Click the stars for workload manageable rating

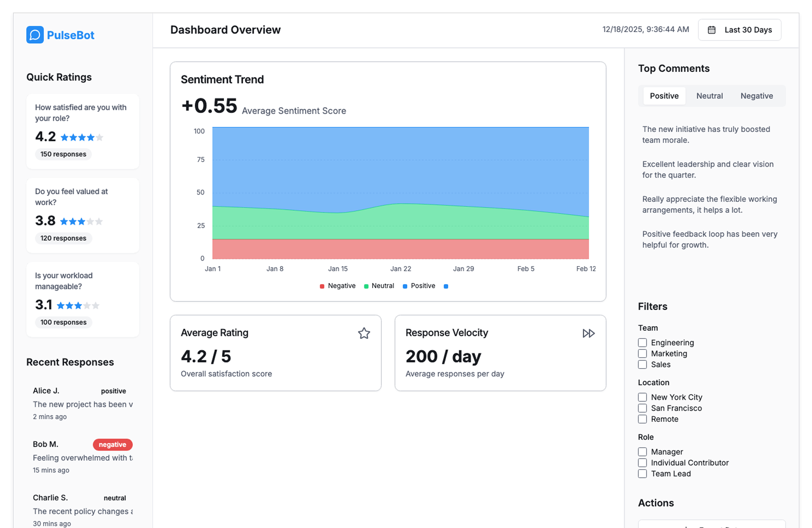78,305
